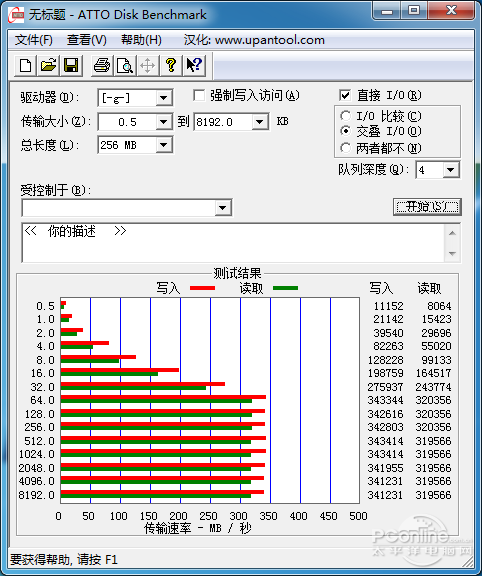This screenshot has width=482, height=576.
Task: Activate context help arrow-question icon
Action: point(194,66)
